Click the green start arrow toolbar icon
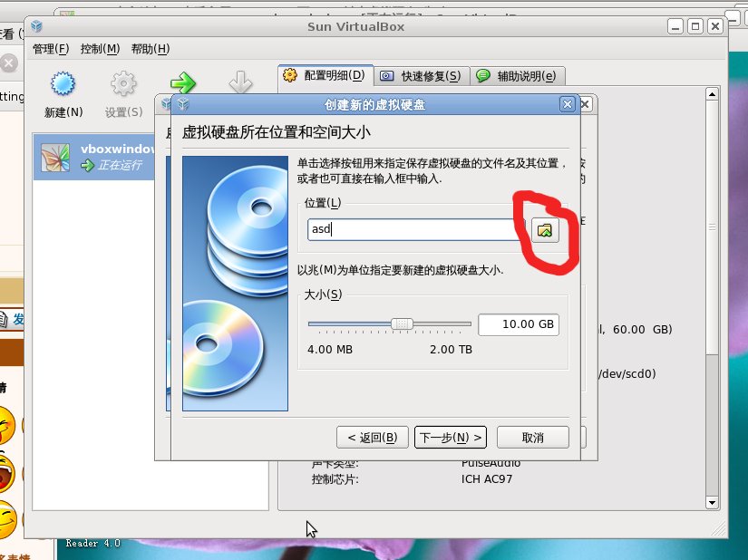Viewport: 748px width, 560px height. coord(183,83)
